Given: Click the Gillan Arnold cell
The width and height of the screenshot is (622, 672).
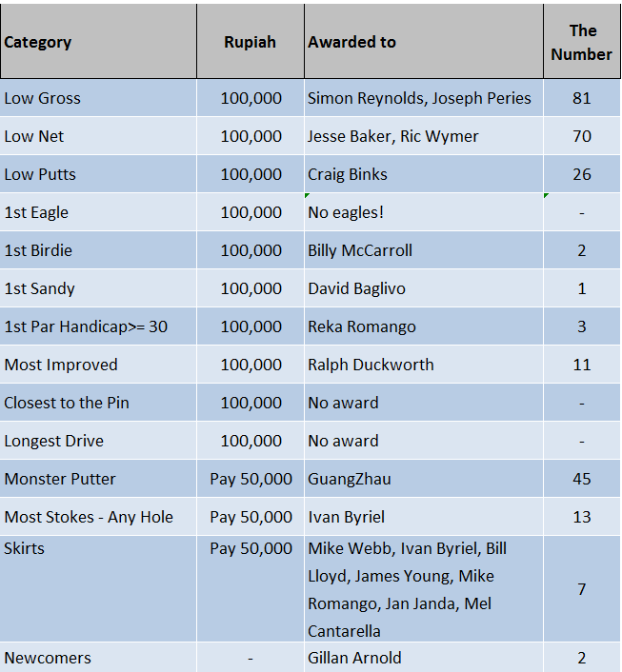Looking at the screenshot, I should click(354, 658).
